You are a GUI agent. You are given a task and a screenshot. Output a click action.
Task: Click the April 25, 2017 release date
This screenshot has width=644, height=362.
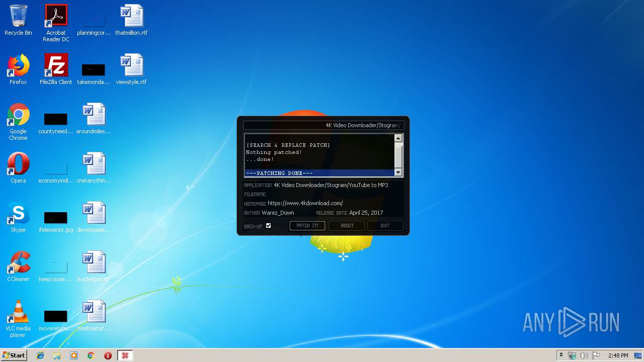coord(366,213)
